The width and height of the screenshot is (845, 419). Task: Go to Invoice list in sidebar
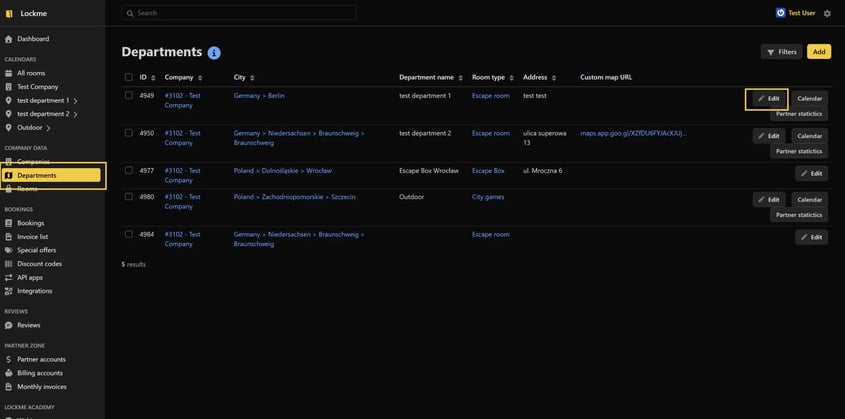(x=34, y=236)
